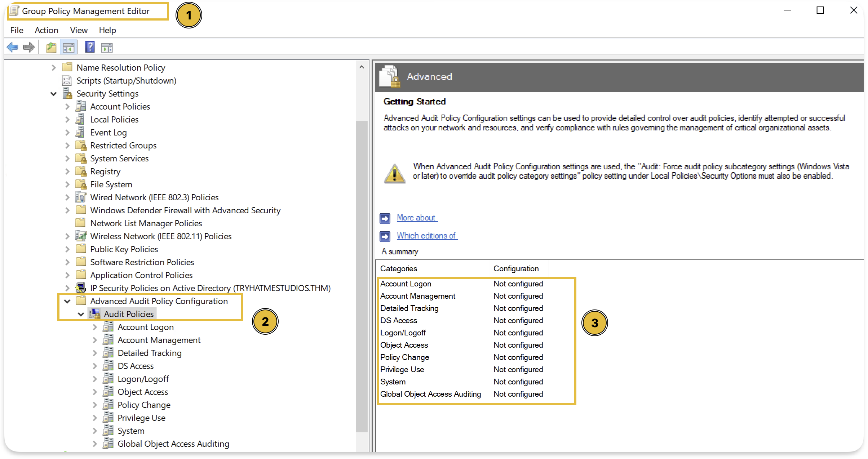Screen dimensions: 868x459
Task: Expand the Account Policies tree node
Action: coord(67,106)
